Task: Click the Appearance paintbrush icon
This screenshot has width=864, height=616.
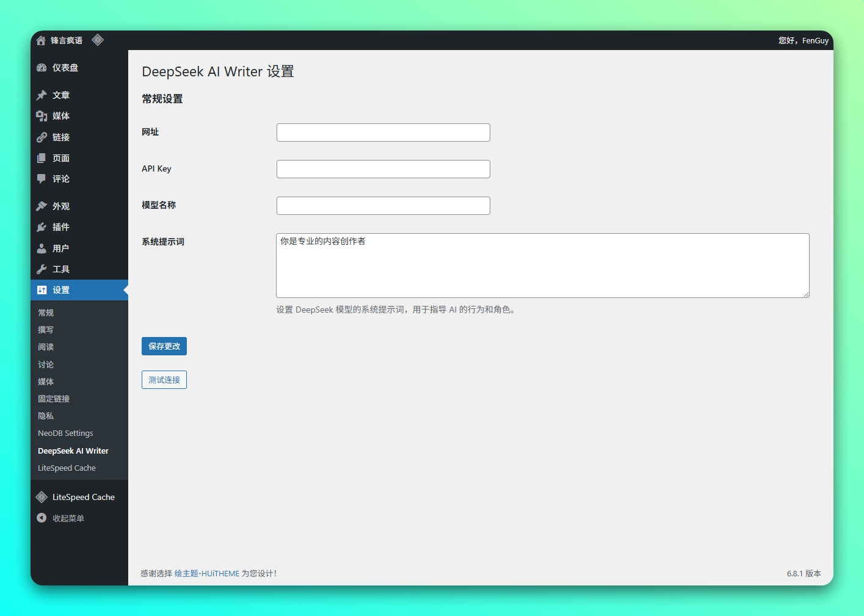Action: click(42, 206)
